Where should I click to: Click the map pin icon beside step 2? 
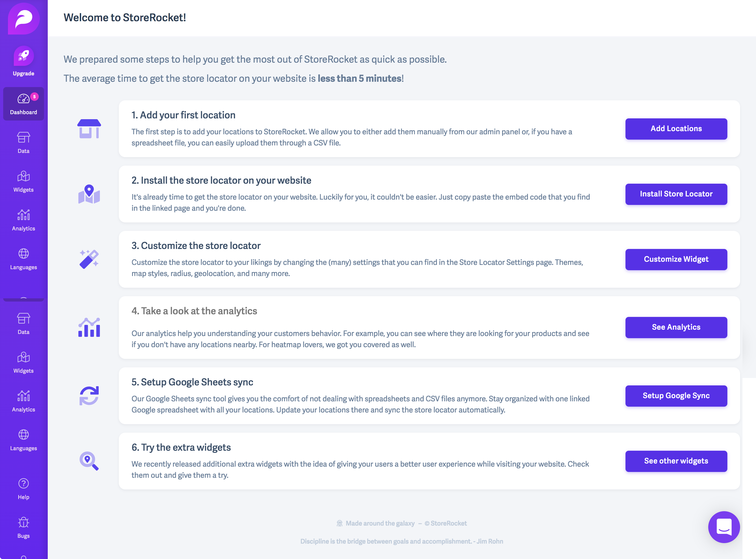pos(89,194)
